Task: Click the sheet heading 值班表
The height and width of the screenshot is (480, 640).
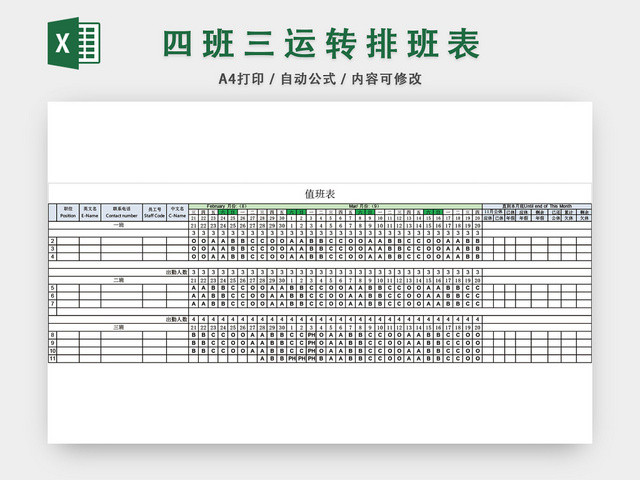Action: 320,193
